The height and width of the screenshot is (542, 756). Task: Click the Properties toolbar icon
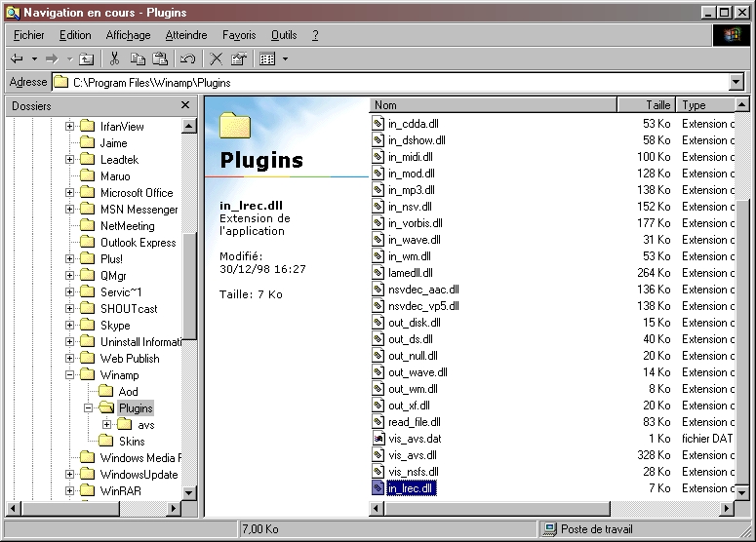click(x=238, y=59)
